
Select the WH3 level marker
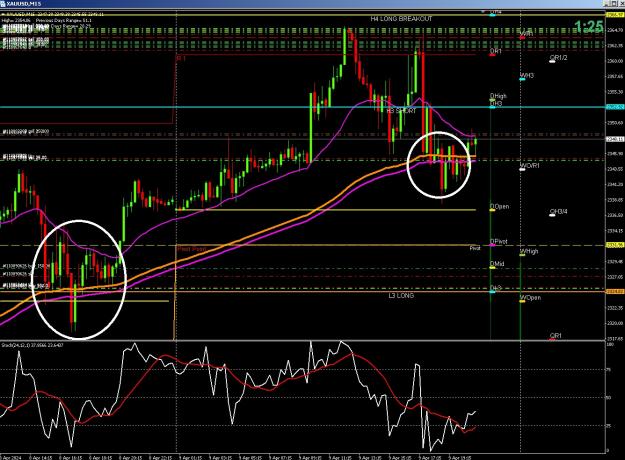click(527, 75)
